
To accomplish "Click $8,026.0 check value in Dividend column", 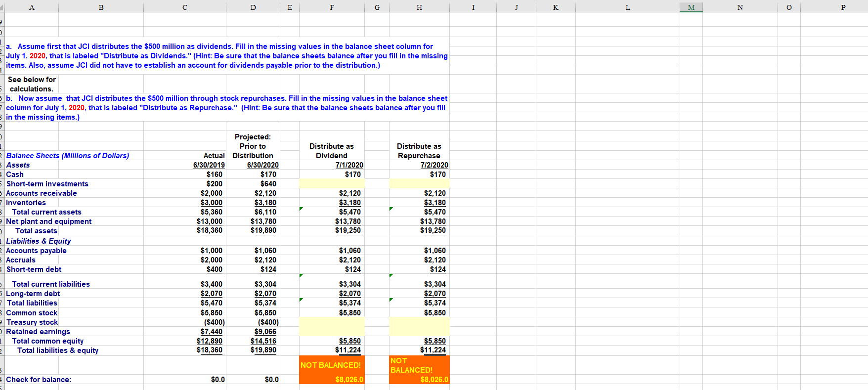I will coord(349,380).
